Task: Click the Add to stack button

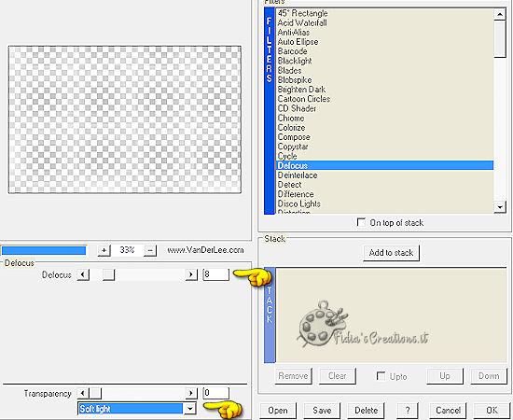Action: [391, 253]
